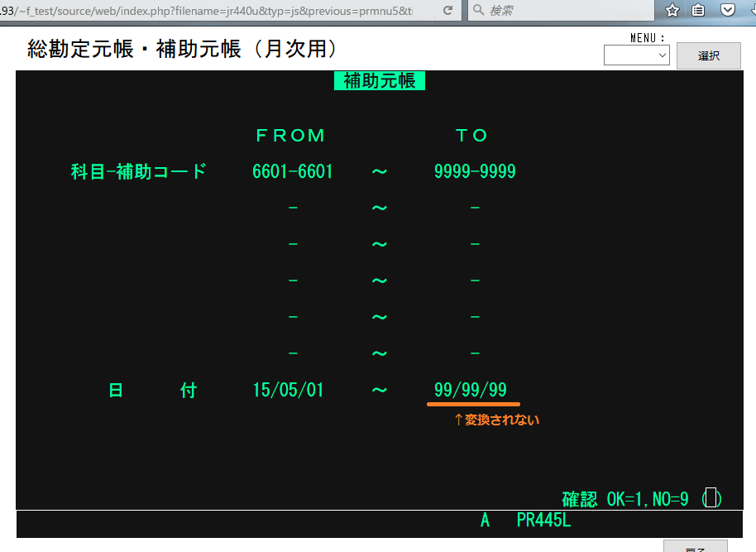Click the magnifier icon in the search box
Image resolution: width=756 pixels, height=552 pixels.
[x=479, y=10]
